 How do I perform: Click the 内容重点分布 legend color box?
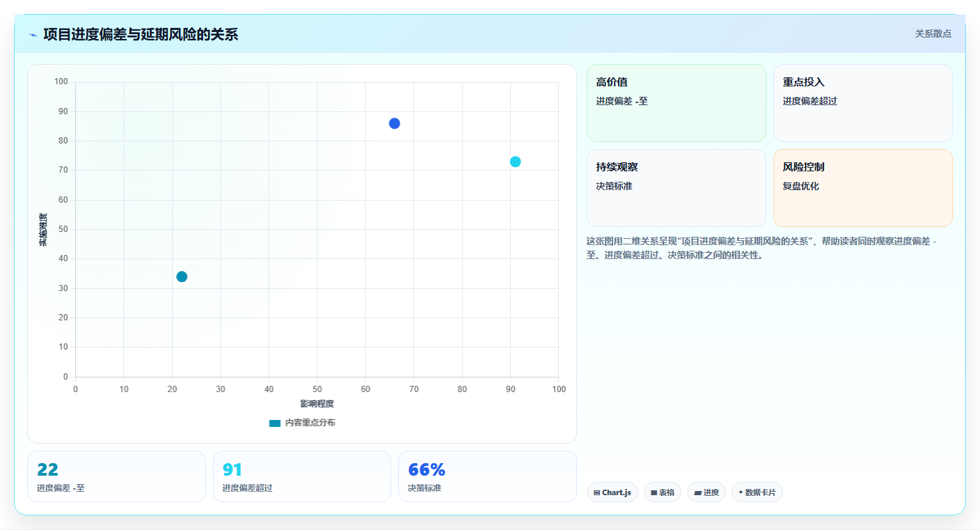coord(275,423)
